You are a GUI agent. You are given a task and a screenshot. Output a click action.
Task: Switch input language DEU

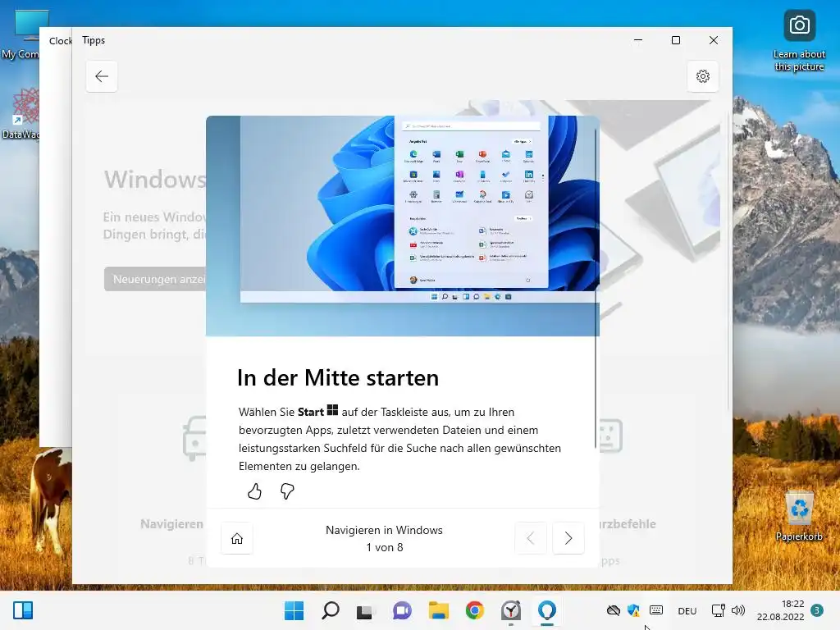click(687, 610)
